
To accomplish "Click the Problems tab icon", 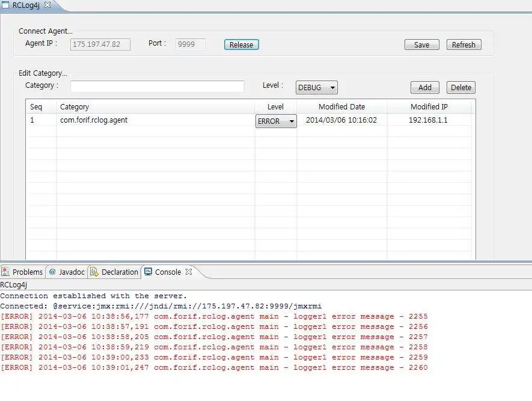I will (x=5, y=272).
